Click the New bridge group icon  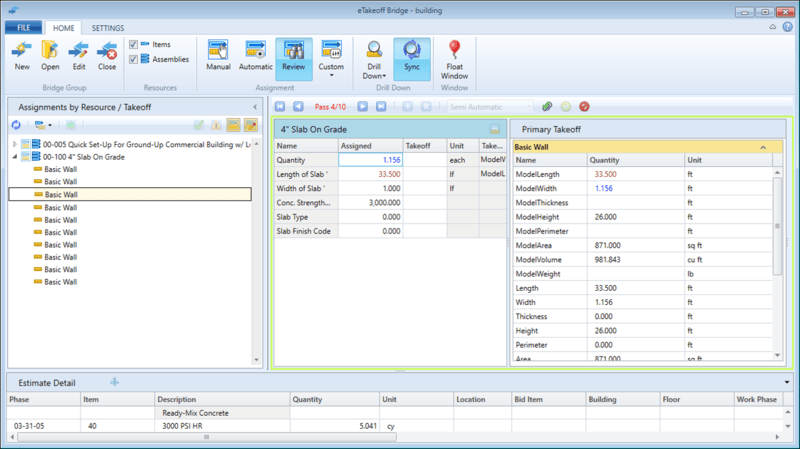pos(22,56)
